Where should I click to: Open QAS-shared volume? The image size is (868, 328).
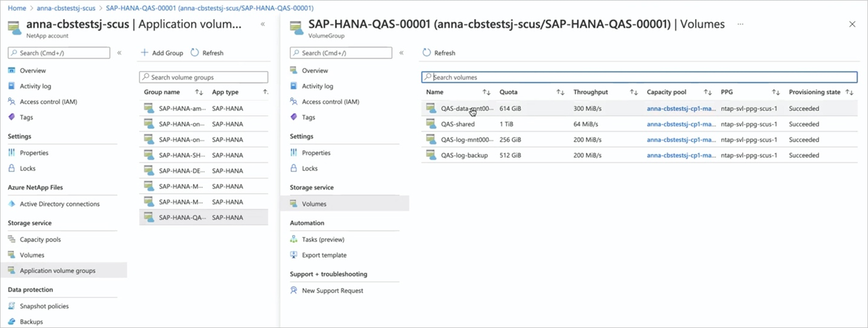coord(458,124)
